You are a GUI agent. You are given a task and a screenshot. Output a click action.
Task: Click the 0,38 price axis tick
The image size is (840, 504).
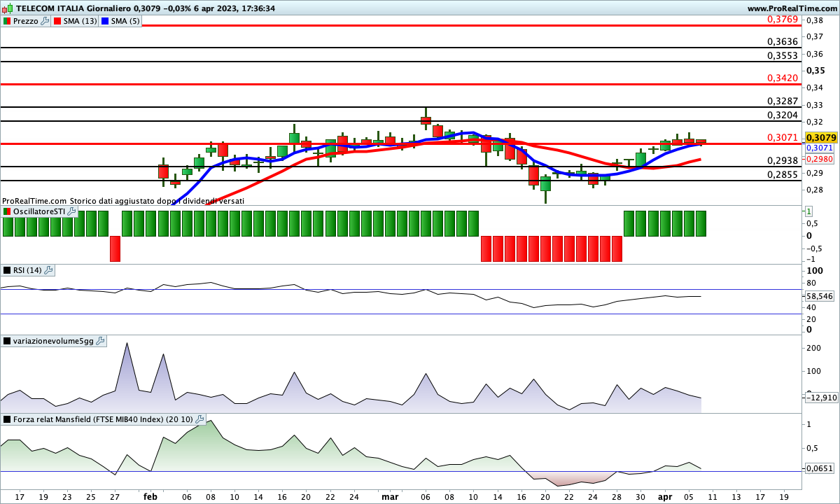pyautogui.click(x=815, y=20)
